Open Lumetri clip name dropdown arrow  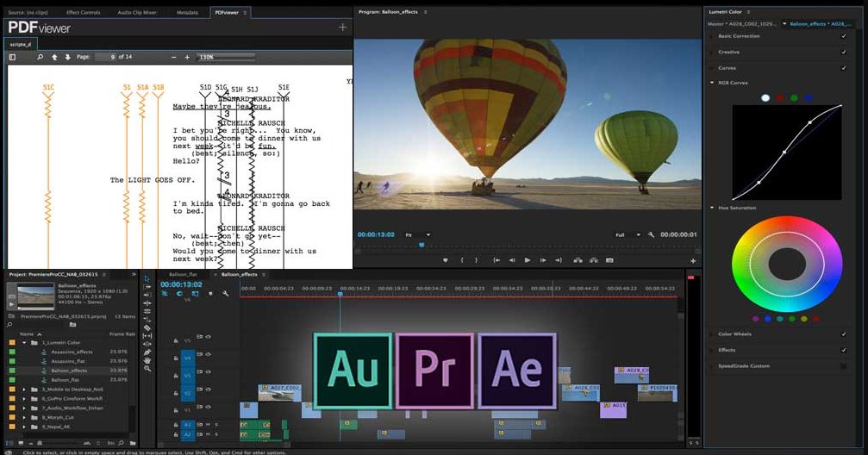pyautogui.click(x=784, y=24)
